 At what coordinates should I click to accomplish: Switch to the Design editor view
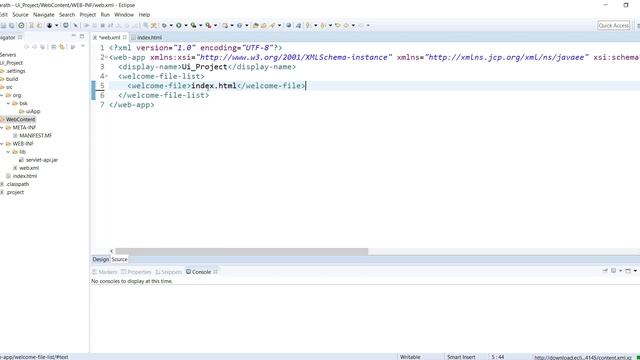[100, 259]
